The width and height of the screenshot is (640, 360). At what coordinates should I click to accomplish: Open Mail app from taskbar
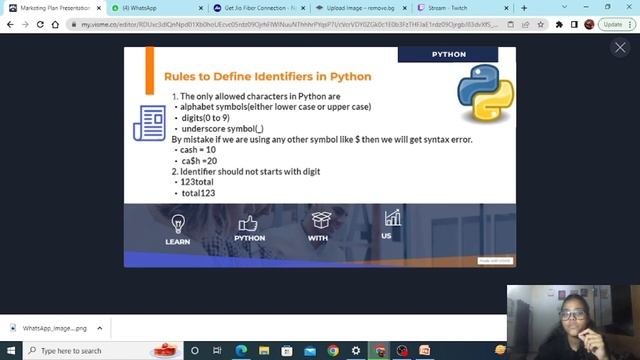pyautogui.click(x=310, y=351)
